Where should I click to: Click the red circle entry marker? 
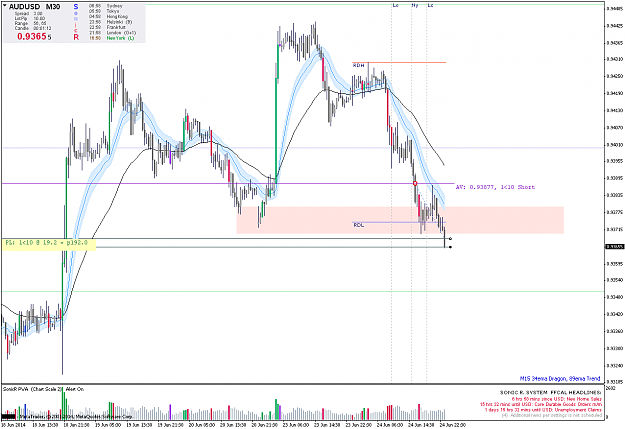point(415,183)
